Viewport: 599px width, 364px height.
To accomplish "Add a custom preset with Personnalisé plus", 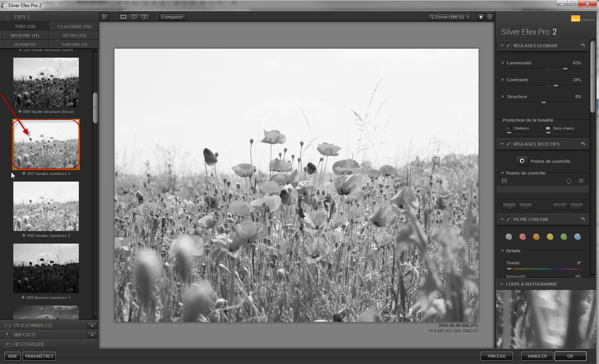I will coord(92,325).
